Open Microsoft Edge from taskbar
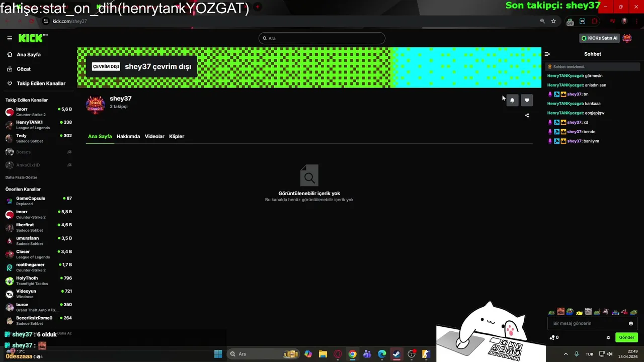The height and width of the screenshot is (362, 644). (x=382, y=354)
